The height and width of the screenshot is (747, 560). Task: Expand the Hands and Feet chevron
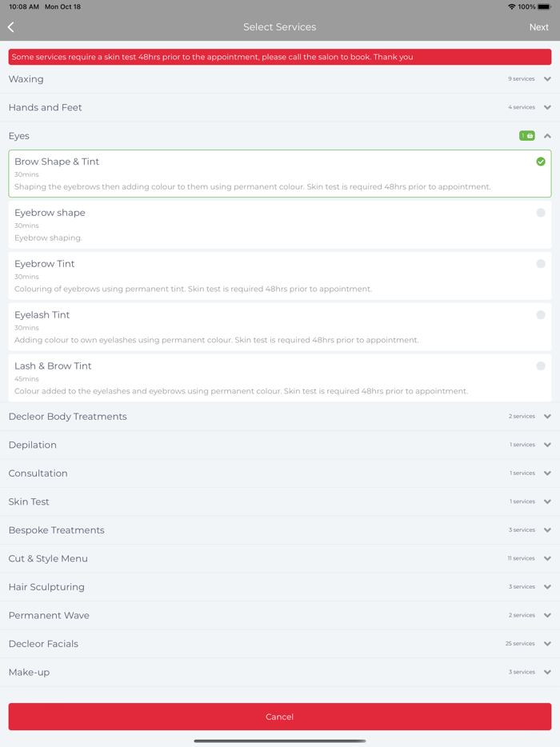click(547, 107)
